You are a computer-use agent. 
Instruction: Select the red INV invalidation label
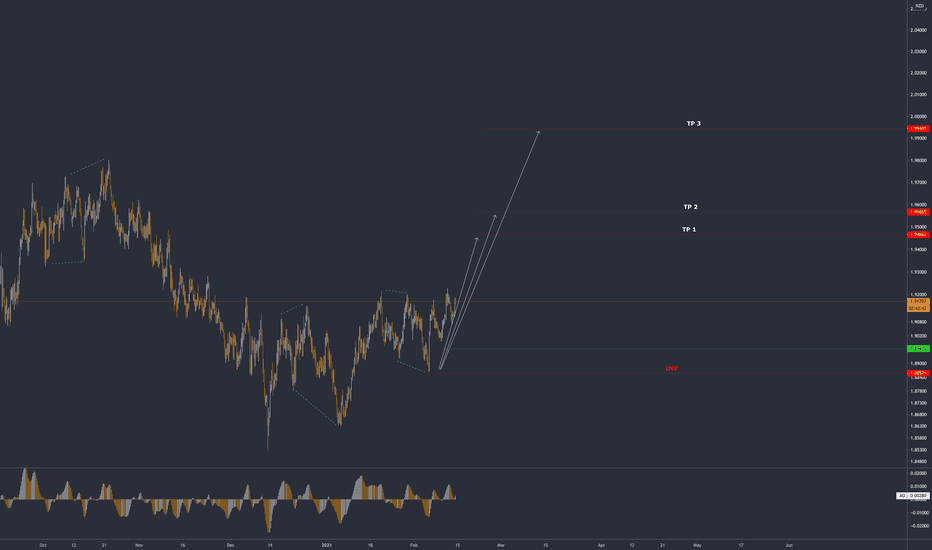click(x=672, y=369)
